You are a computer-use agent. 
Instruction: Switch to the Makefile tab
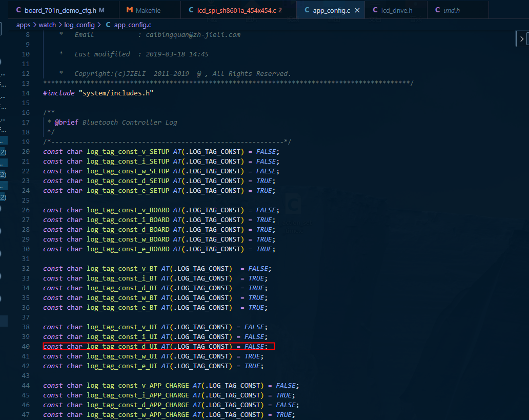tap(148, 10)
